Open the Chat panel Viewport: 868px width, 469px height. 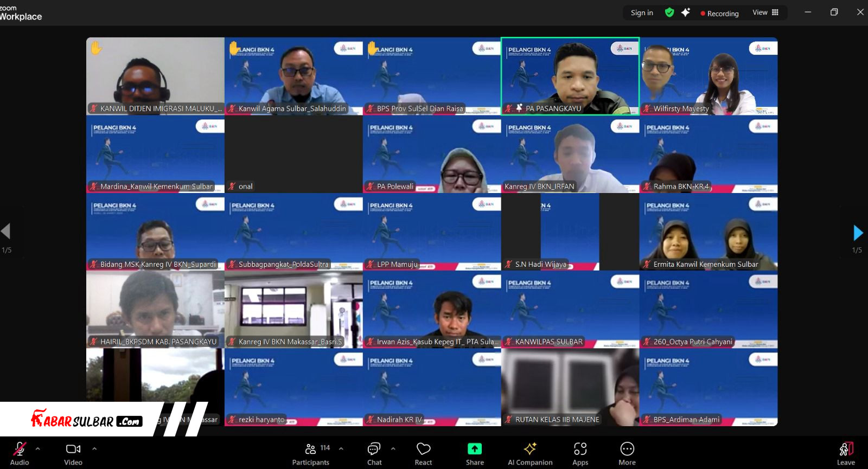[x=374, y=453]
